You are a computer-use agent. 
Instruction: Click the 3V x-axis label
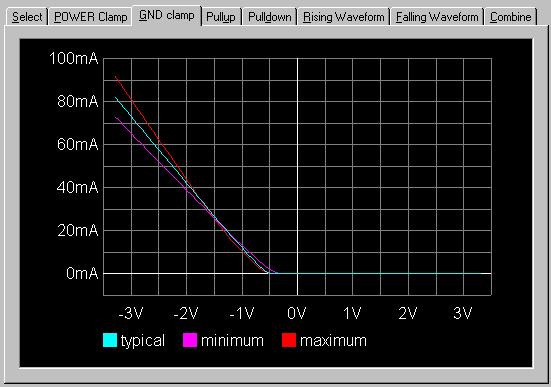[x=462, y=313]
